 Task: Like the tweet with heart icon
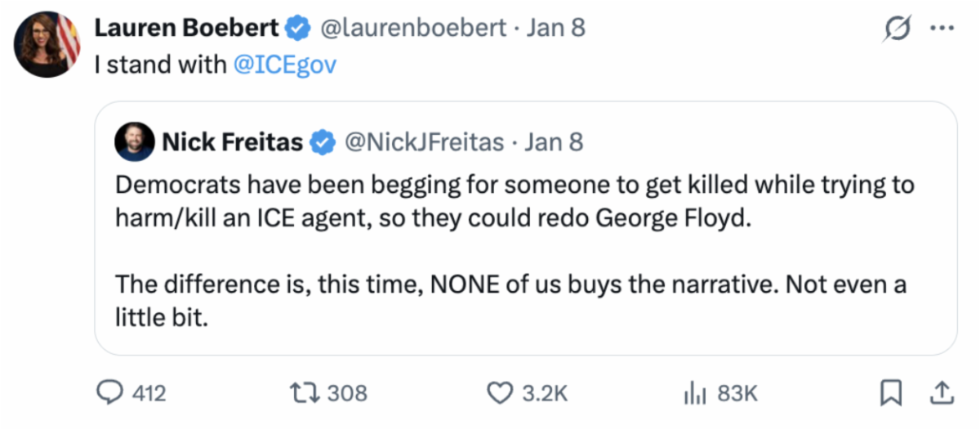tap(499, 393)
